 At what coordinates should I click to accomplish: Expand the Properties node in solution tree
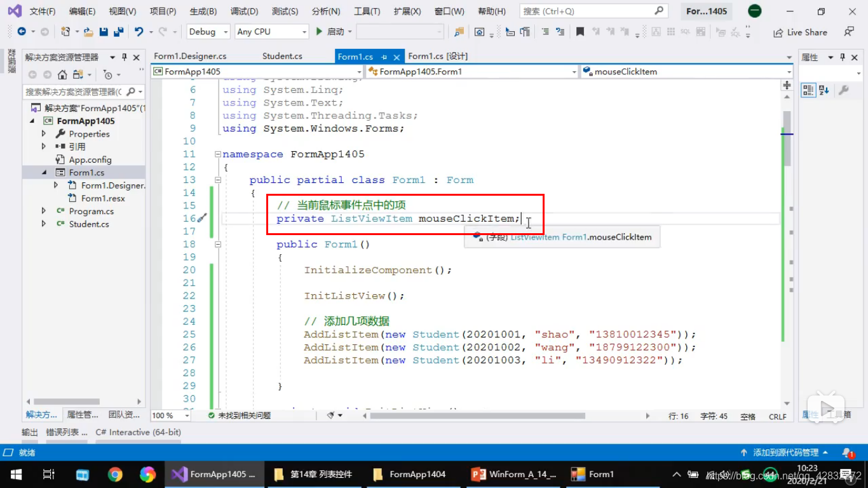[44, 134]
